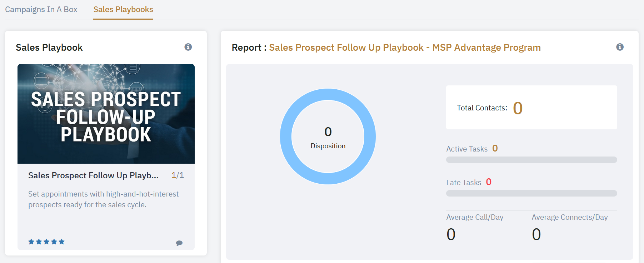Image resolution: width=644 pixels, height=263 pixels.
Task: Click the Sales Playbook info icon
Action: [x=188, y=47]
